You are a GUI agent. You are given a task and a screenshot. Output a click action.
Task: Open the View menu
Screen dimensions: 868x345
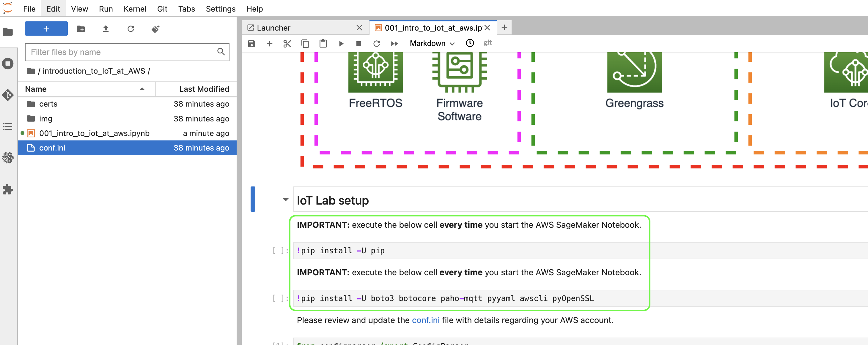[x=80, y=9]
